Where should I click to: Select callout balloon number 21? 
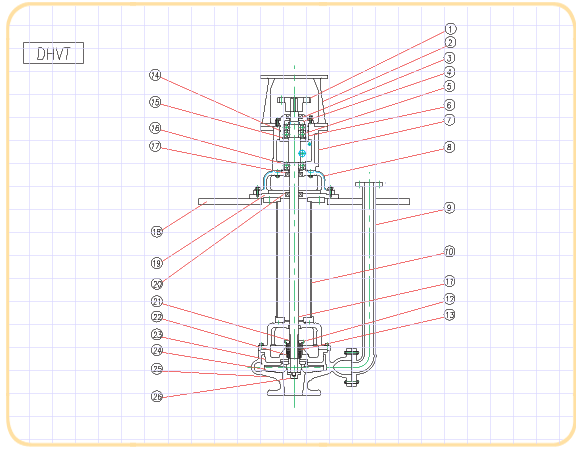[157, 301]
